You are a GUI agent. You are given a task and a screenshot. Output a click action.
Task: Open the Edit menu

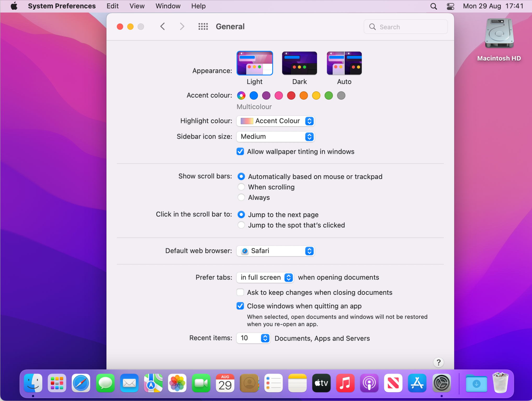click(x=112, y=6)
